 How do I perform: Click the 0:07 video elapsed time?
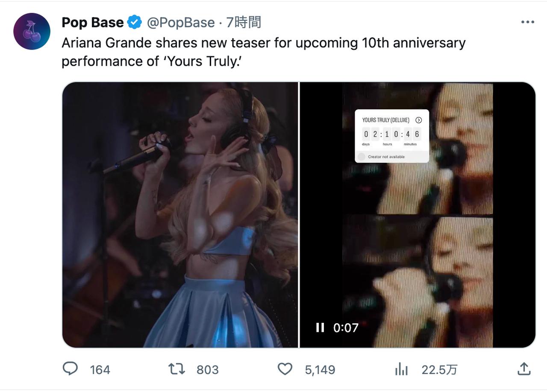(346, 328)
